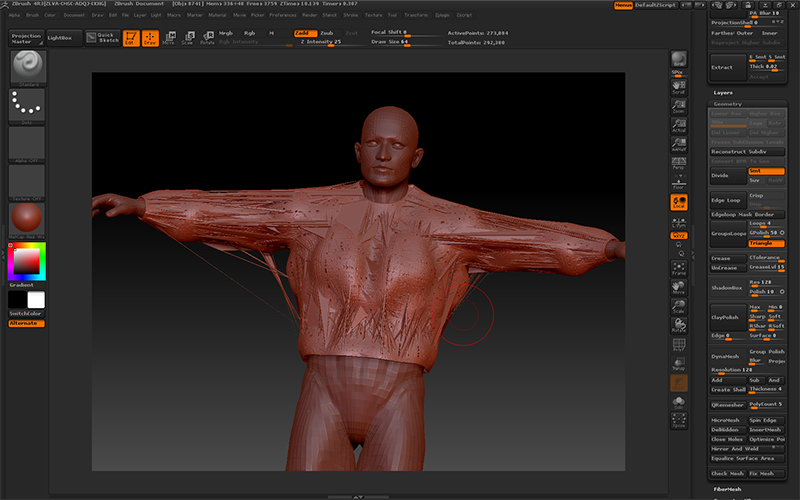Toggle Edit mode button
The height and width of the screenshot is (500, 800).
tap(131, 38)
